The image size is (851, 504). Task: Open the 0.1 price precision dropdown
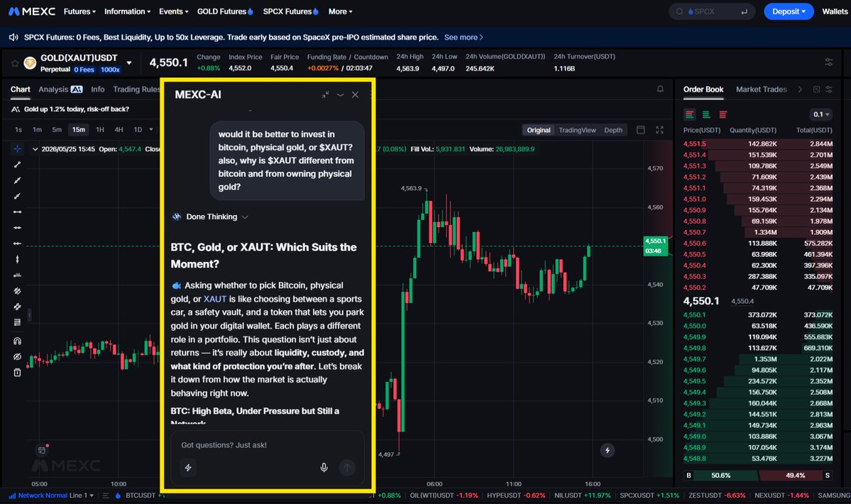820,114
